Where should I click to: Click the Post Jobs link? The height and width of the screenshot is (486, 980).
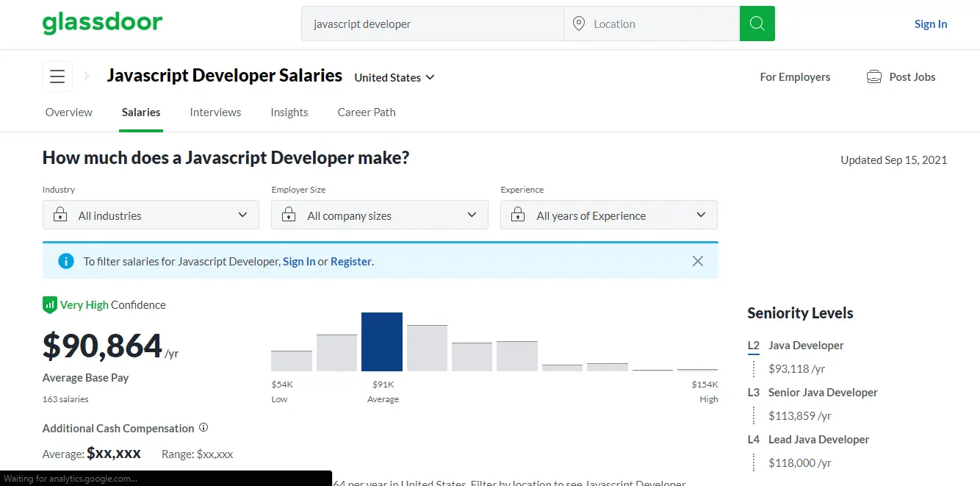click(912, 76)
